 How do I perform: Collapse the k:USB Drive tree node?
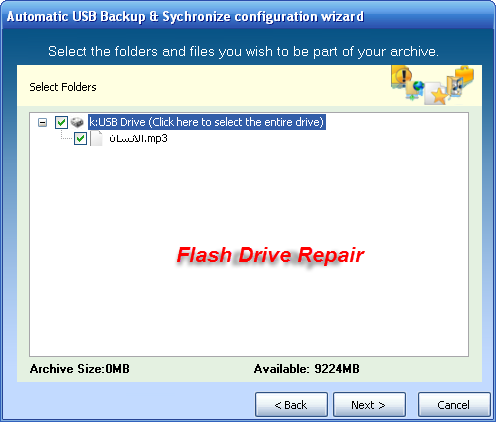42,122
